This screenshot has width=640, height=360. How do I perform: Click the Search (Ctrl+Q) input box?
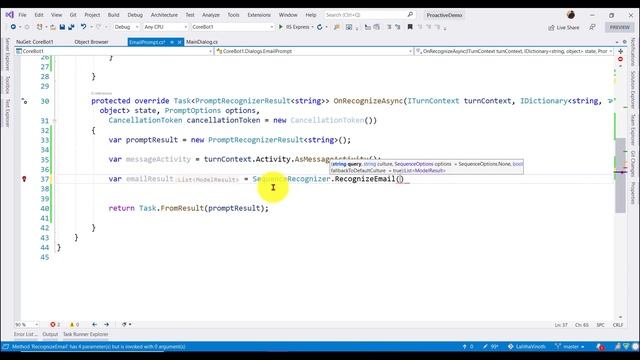[369, 15]
